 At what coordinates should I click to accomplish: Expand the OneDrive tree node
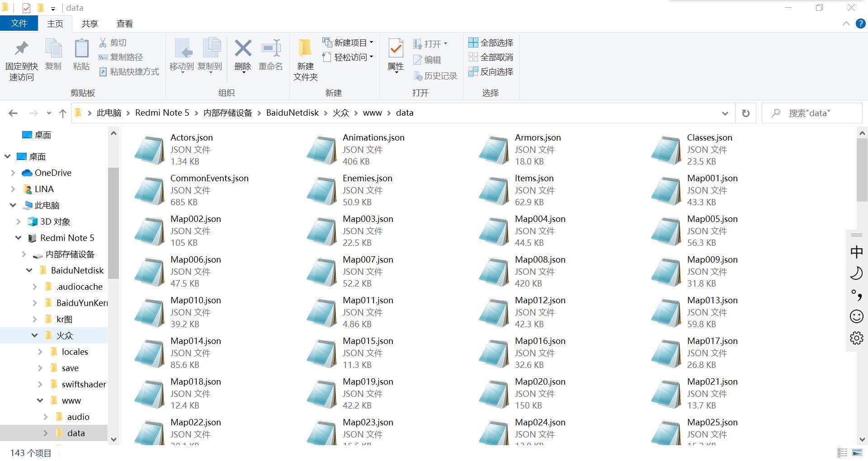click(13, 173)
